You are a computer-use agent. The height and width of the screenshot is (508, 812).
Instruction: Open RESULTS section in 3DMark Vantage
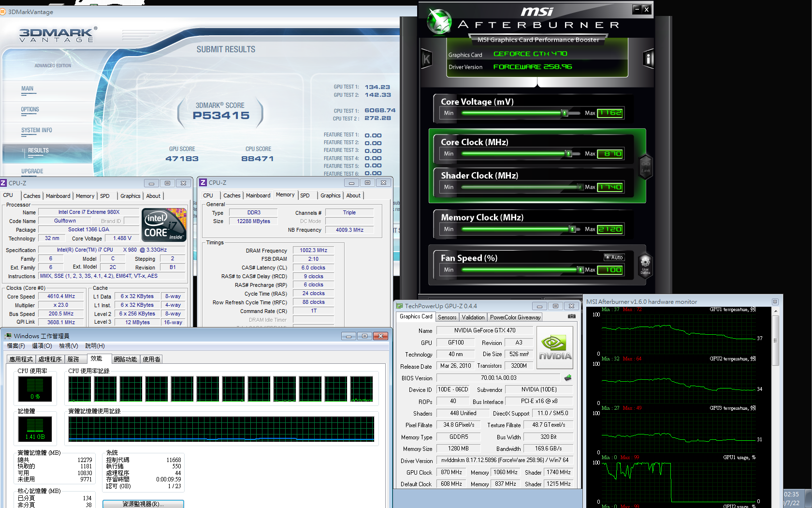click(38, 150)
